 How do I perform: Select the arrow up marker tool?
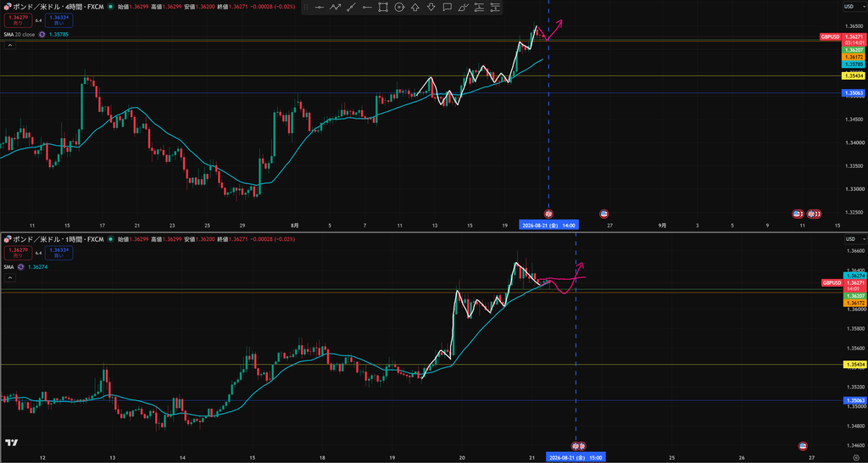pyautogui.click(x=415, y=7)
